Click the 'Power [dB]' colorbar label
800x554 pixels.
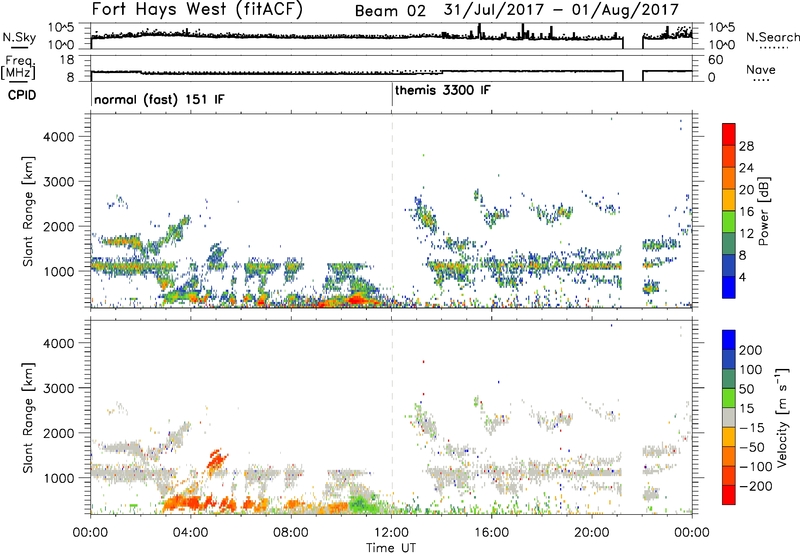tap(763, 211)
